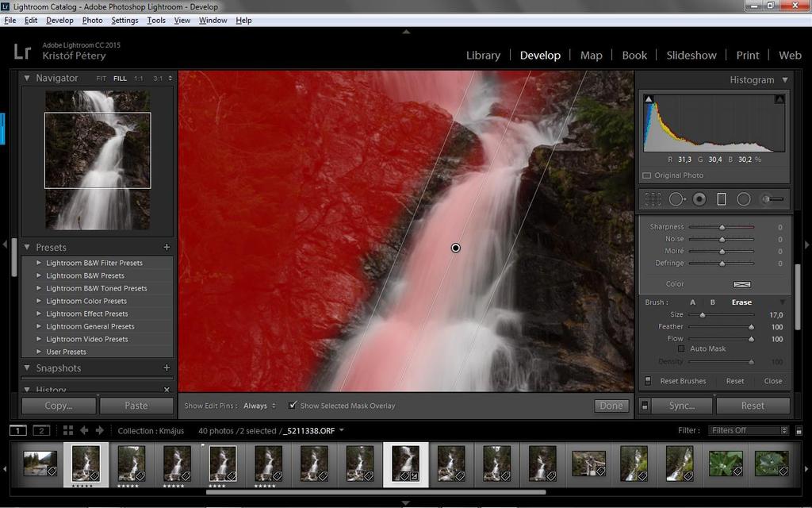Viewport: 812px width, 508px height.
Task: Select the adjustment brush edit pin on the waterfall
Action: point(455,248)
